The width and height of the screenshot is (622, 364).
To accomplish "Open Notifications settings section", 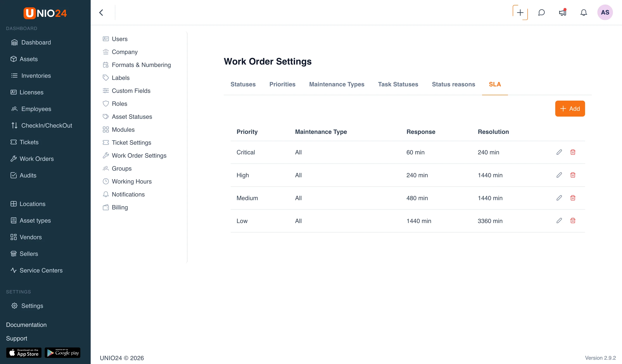I will 123,195.
